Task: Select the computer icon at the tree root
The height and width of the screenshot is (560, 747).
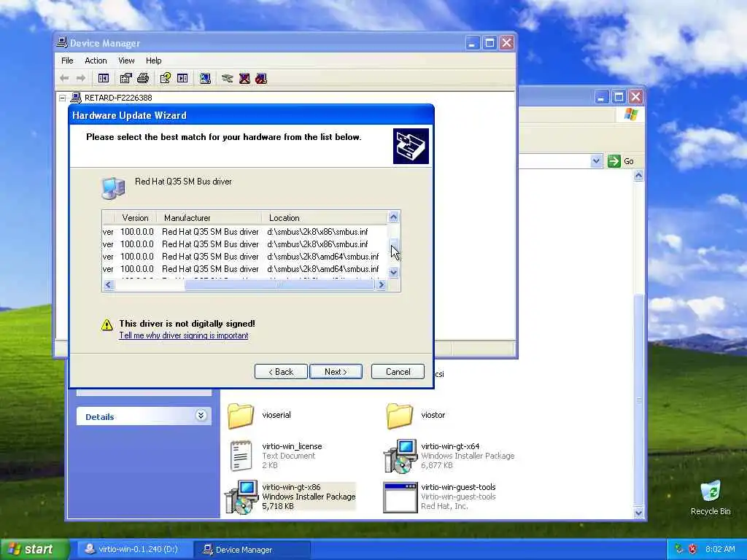Action: (76, 98)
